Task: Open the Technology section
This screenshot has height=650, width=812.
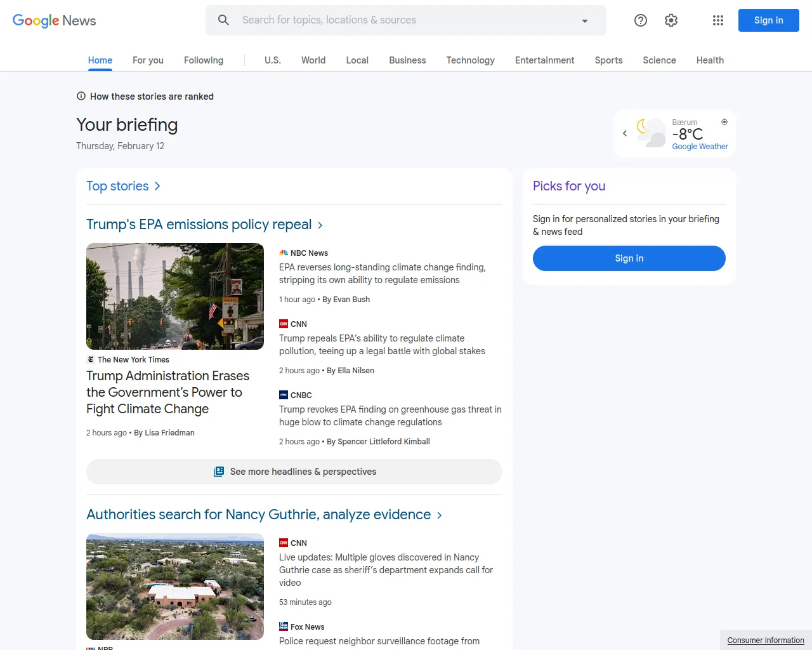Action: coord(470,60)
